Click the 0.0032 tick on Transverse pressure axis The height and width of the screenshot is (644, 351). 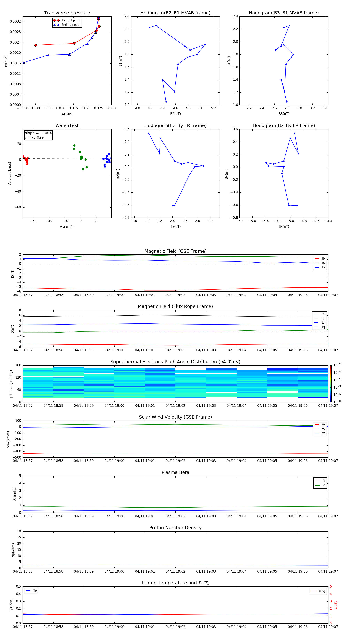pos(15,21)
